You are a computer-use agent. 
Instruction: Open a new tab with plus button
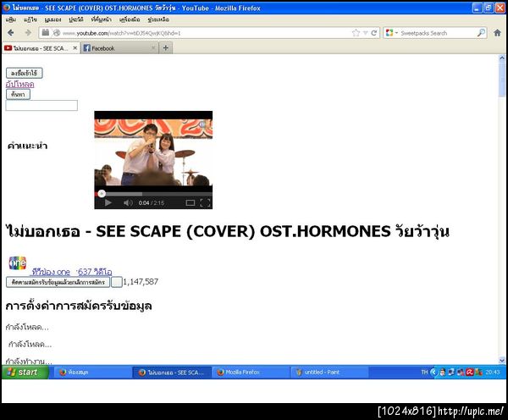click(x=166, y=48)
